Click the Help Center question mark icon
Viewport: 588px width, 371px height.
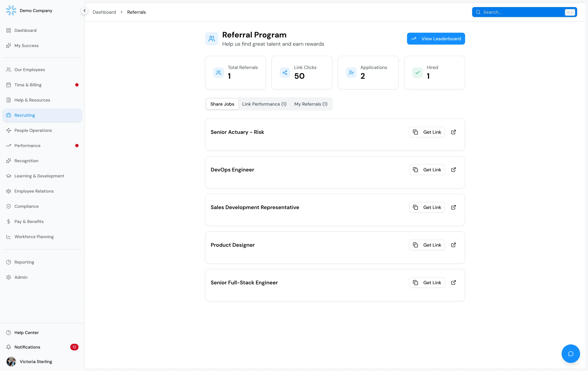point(9,332)
